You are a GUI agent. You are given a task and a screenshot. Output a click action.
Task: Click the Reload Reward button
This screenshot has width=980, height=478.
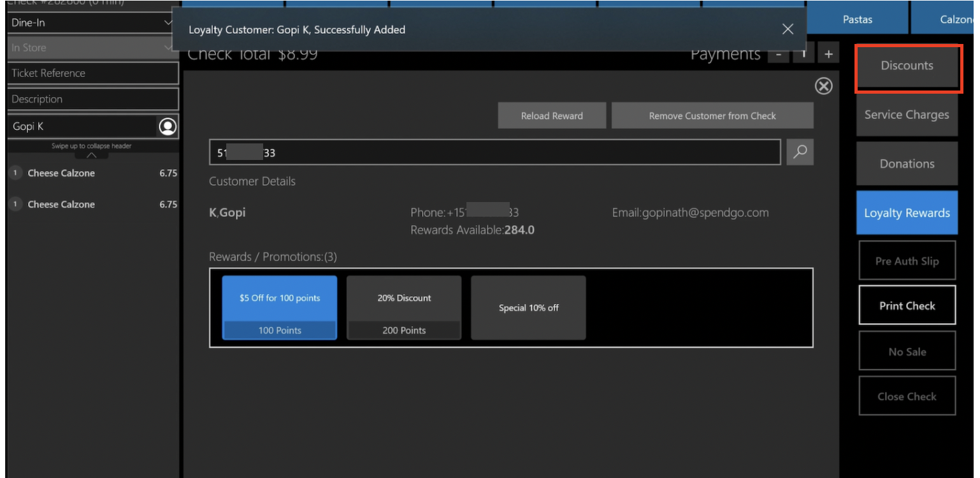(552, 116)
